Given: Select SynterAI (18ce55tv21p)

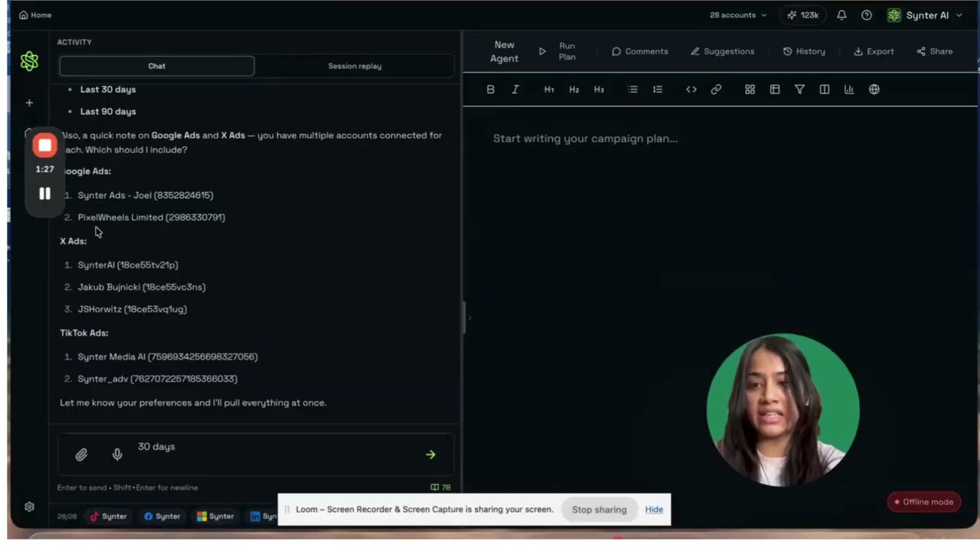Looking at the screenshot, I should (128, 265).
